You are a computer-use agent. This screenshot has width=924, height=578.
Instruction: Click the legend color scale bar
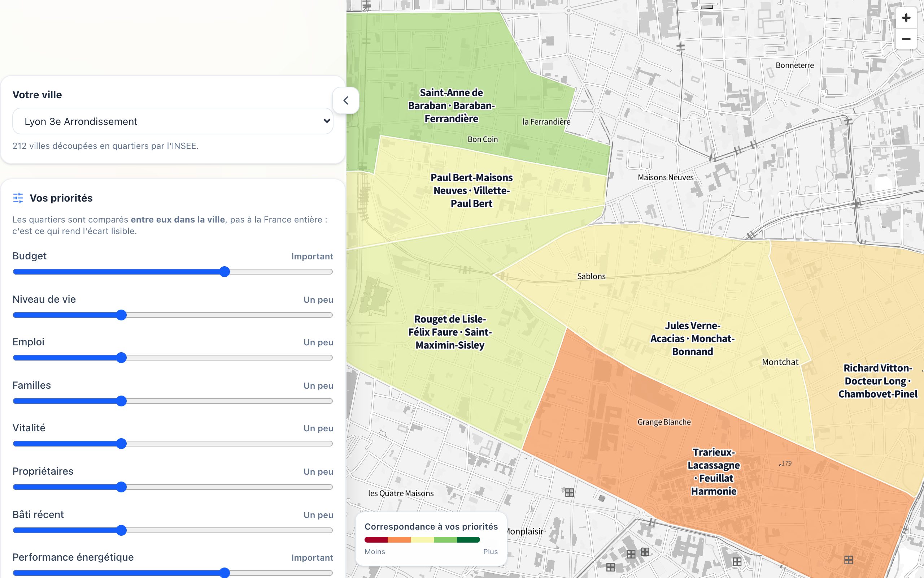422,540
